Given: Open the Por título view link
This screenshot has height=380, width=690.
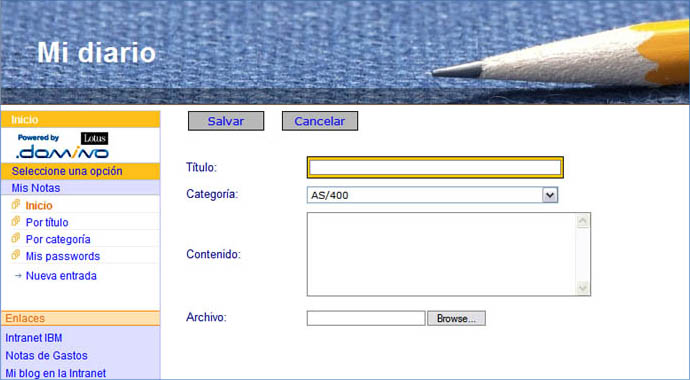Looking at the screenshot, I should tap(47, 222).
